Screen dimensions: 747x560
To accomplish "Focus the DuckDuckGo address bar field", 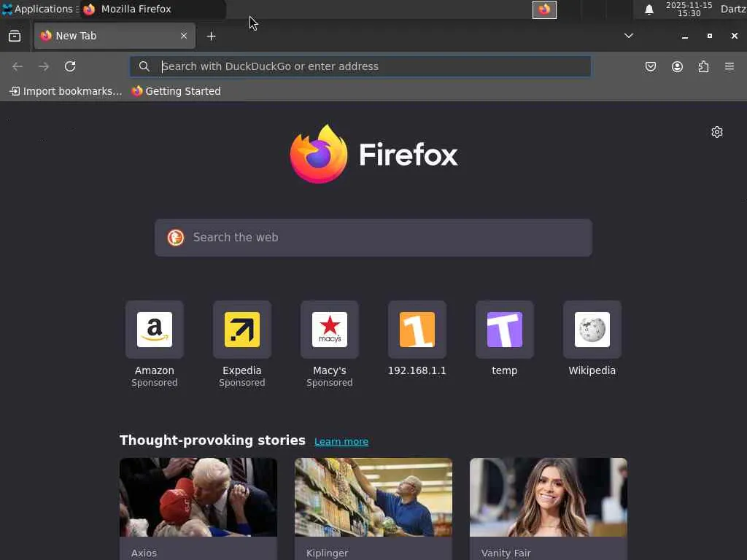I will pos(360,66).
